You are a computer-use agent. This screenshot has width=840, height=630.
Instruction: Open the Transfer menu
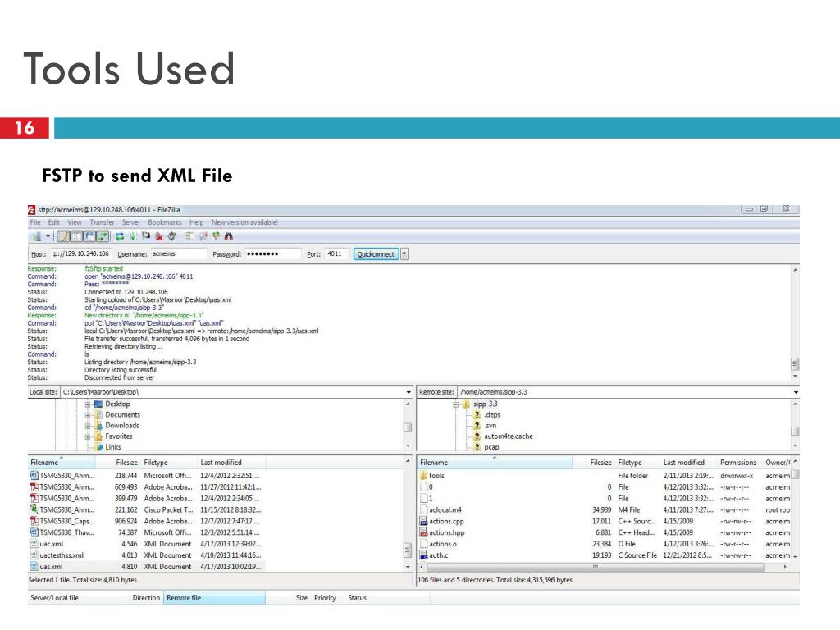tap(102, 222)
